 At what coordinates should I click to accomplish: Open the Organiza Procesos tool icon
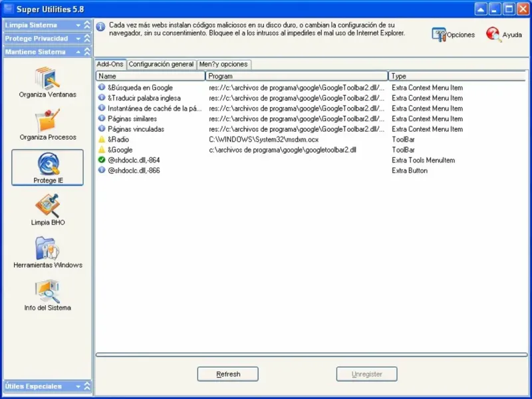coord(47,121)
